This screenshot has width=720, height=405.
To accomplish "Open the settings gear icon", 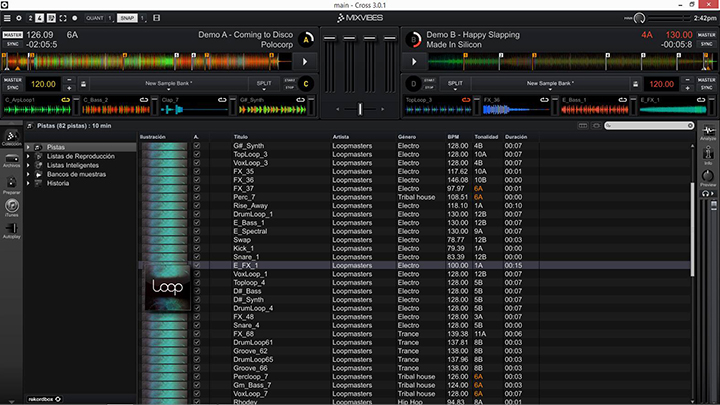I will pyautogui.click(x=19, y=18).
